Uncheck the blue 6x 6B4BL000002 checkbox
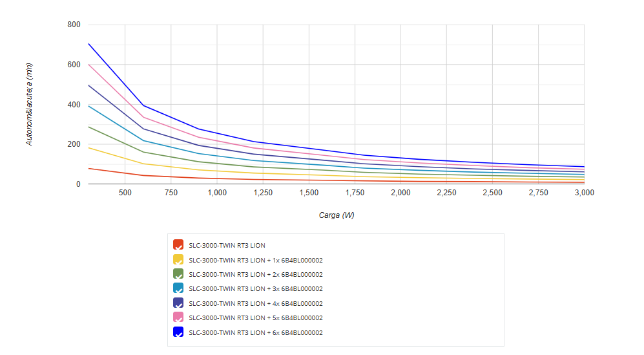The image size is (644, 355). point(178,332)
